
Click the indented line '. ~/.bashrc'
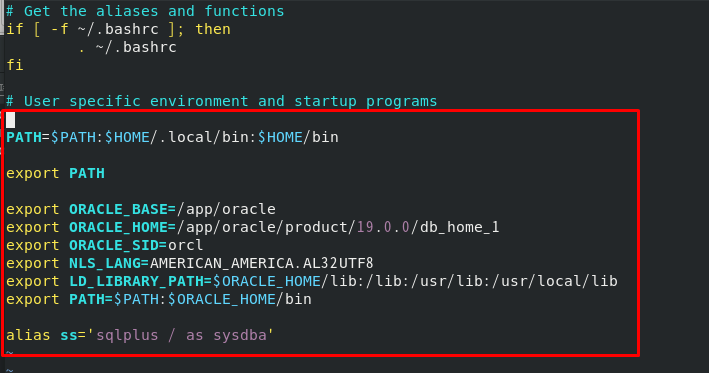128,47
